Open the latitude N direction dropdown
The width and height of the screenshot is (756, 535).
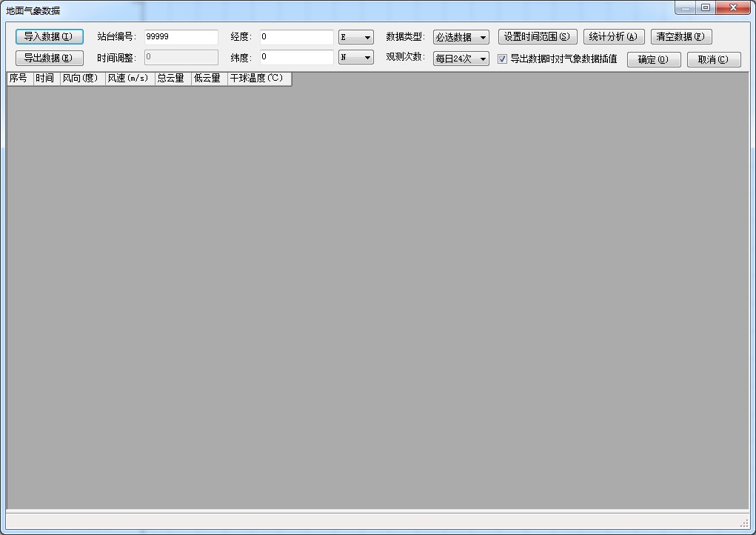click(355, 58)
